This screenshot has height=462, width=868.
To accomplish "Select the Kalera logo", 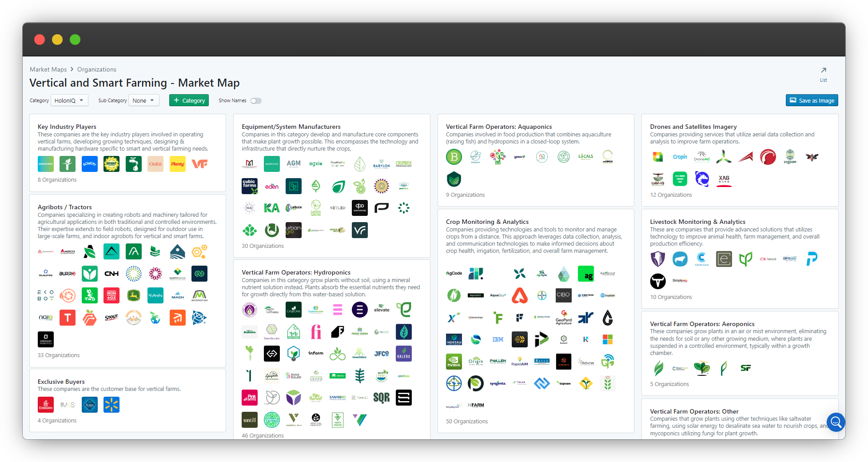I will (404, 354).
